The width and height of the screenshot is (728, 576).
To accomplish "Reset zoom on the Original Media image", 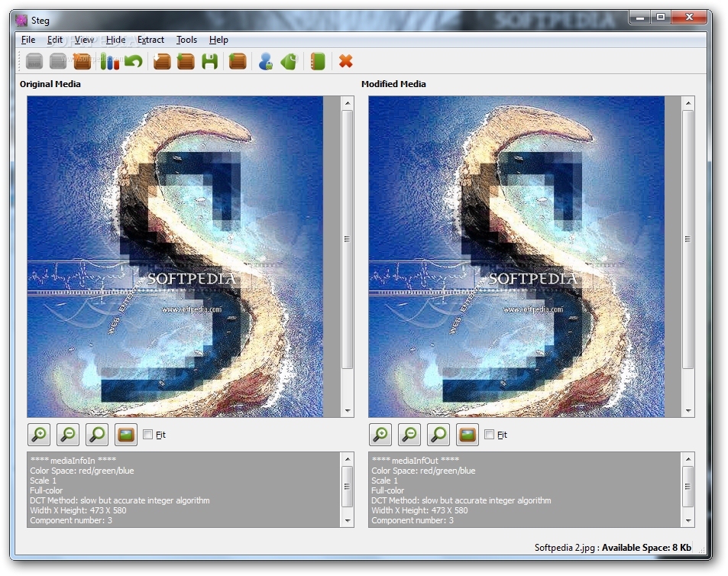I will click(97, 435).
